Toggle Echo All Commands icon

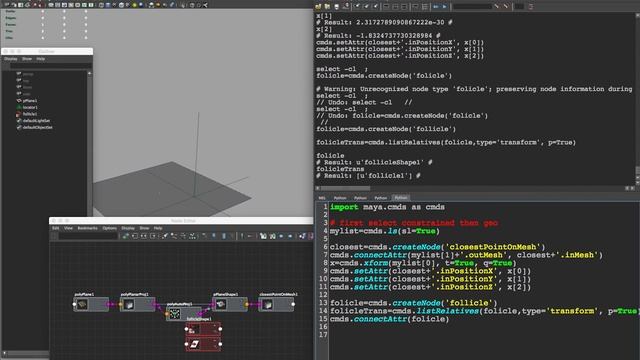[x=415, y=7]
